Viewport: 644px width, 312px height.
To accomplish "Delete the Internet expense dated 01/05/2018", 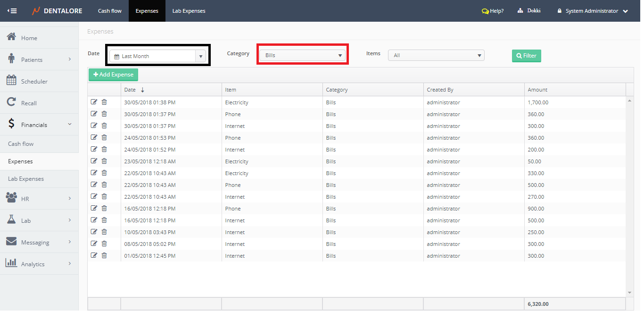I will click(x=104, y=255).
